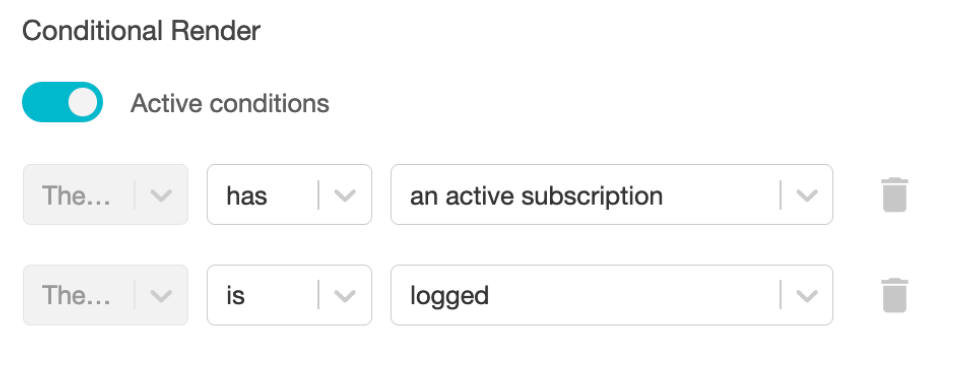Screen dimensions: 966x374
Task: Click the chevron arrow beside 'logged'
Action: (x=806, y=296)
